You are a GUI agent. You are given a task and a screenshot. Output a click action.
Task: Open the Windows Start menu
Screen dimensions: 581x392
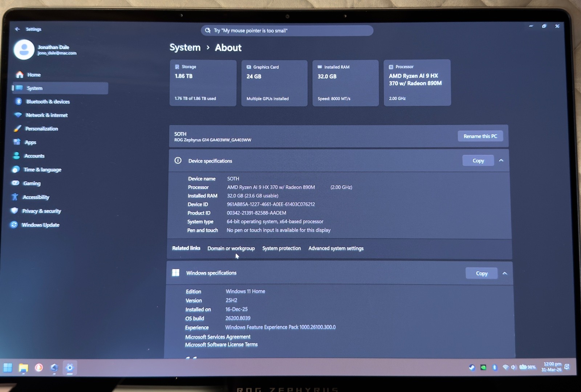[8, 368]
